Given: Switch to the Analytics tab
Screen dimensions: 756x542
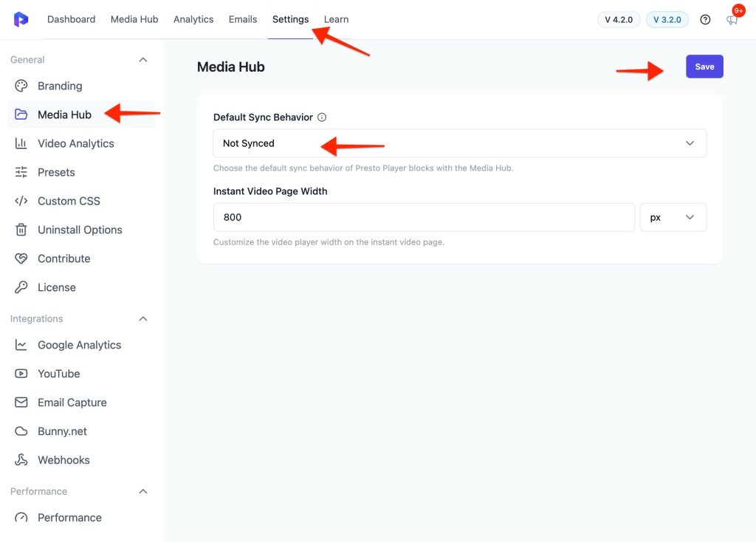Looking at the screenshot, I should point(193,19).
